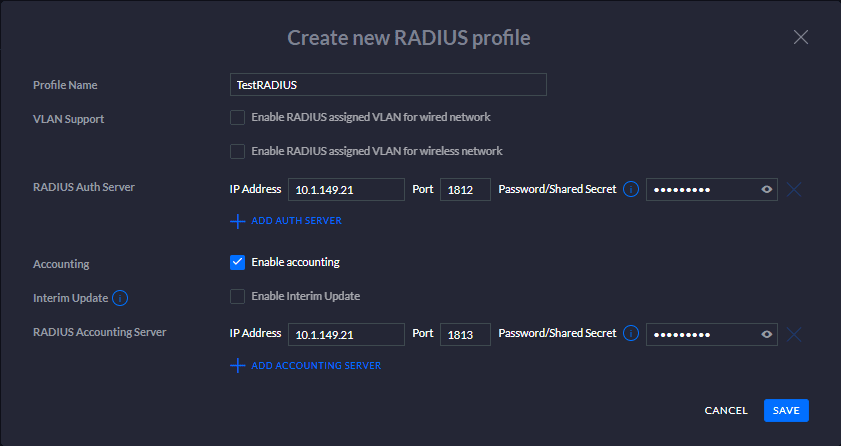Click info icon beside Auth Server shared secret
The height and width of the screenshot is (446, 841).
click(x=631, y=189)
